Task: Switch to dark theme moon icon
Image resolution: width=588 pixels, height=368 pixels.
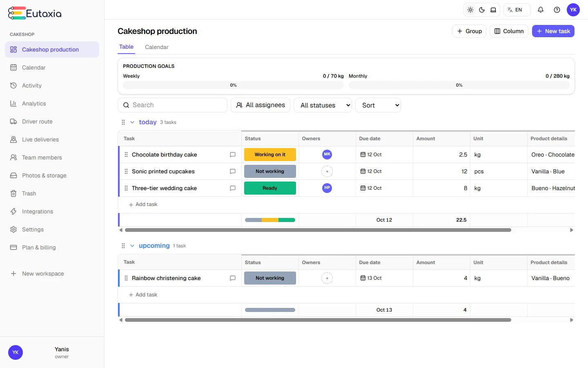Action: [482, 10]
